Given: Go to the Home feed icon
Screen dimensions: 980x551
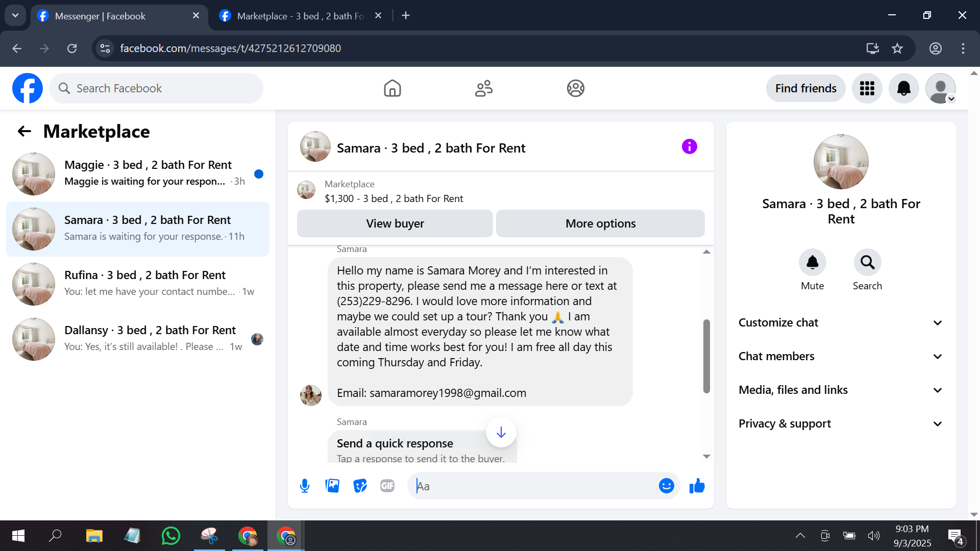Looking at the screenshot, I should pos(392,88).
